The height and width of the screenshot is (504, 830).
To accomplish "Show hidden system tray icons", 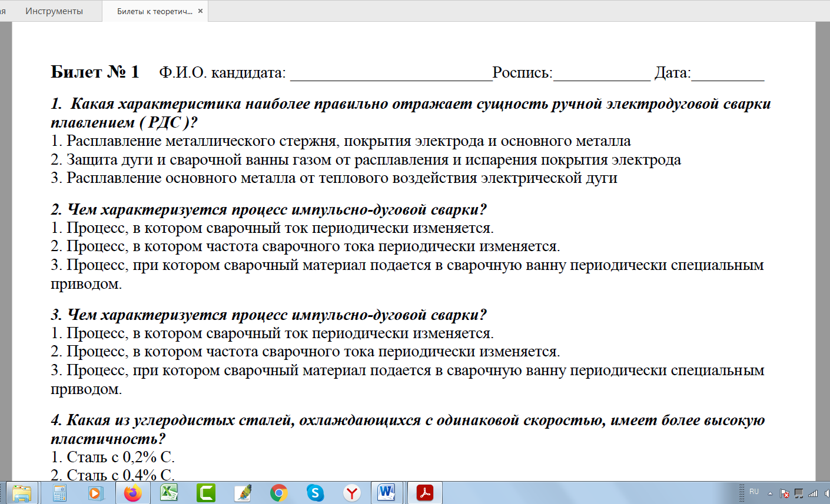I will [x=770, y=493].
